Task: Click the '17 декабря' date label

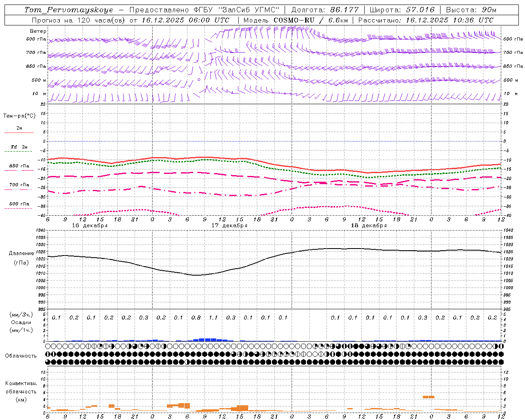Action: tap(229, 226)
